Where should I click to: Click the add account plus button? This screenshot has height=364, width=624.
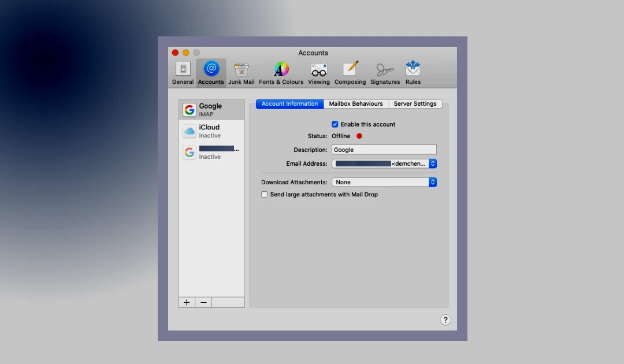coord(187,302)
